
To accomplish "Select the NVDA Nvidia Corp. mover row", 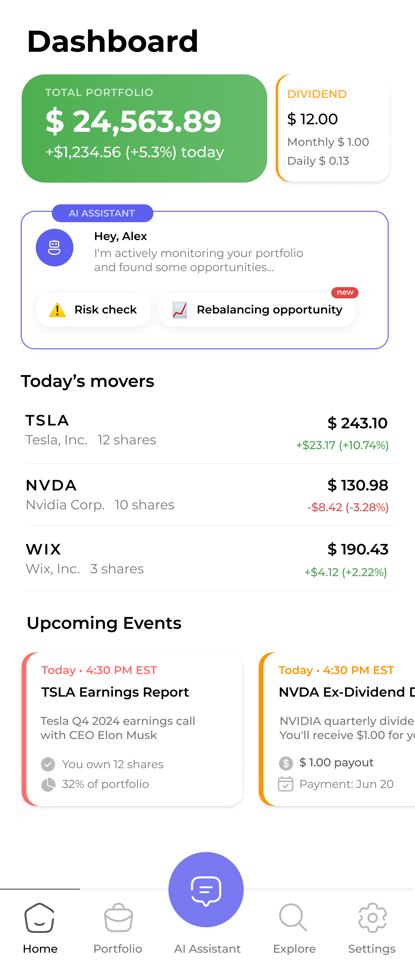I will coord(207,495).
